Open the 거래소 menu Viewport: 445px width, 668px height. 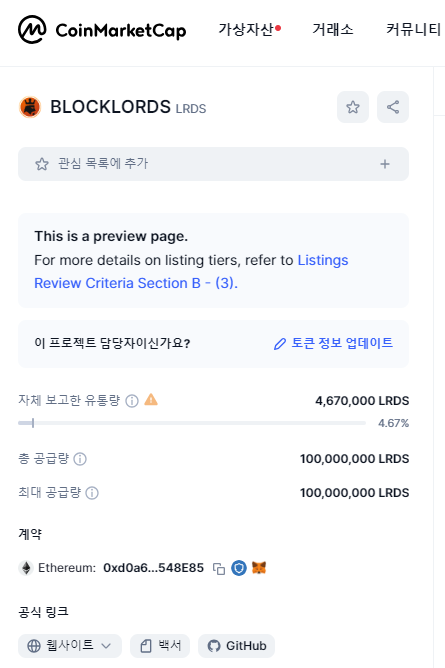[333, 29]
